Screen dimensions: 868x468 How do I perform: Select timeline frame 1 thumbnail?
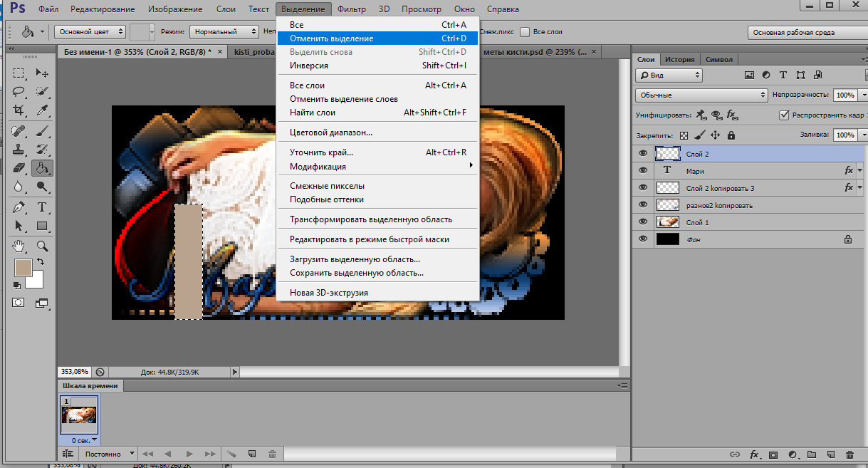[x=79, y=415]
